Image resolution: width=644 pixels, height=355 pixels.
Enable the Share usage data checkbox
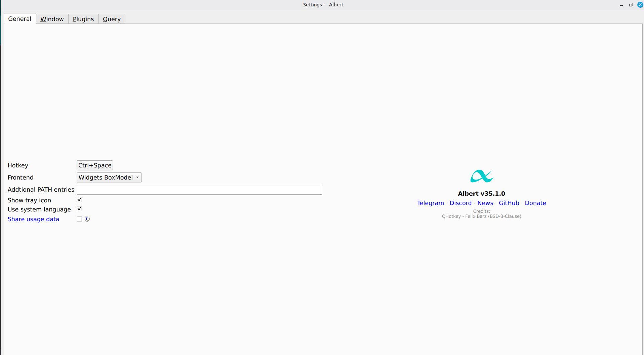point(79,219)
